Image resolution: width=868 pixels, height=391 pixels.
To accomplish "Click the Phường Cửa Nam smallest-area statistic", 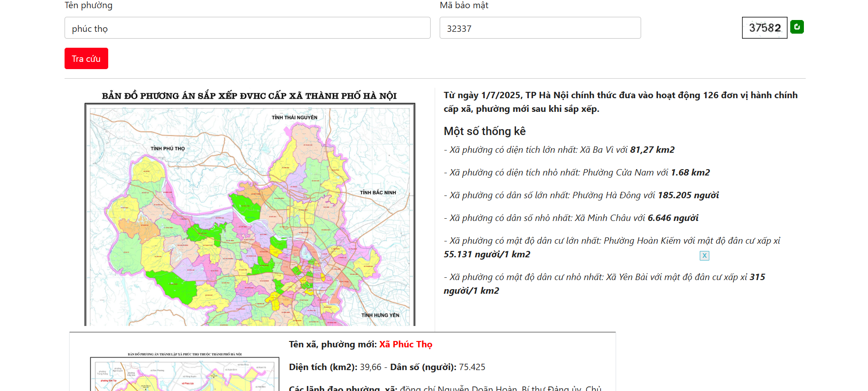I will tap(577, 173).
